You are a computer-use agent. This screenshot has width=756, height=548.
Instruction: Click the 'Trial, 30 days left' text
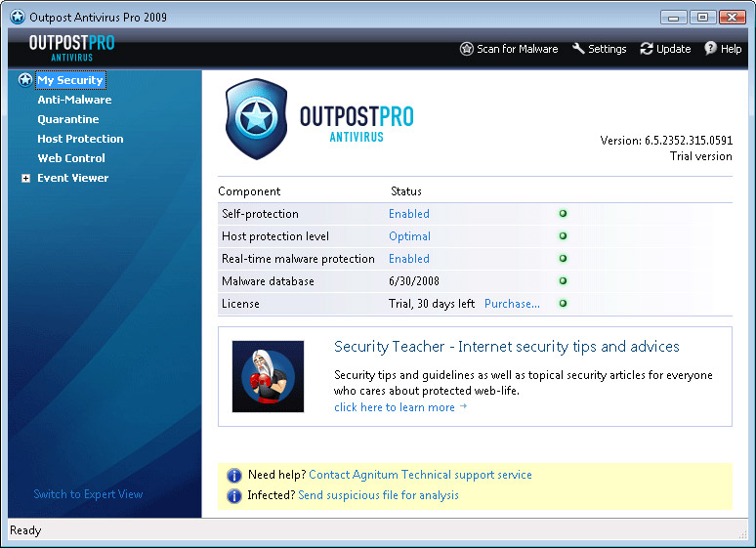pos(432,304)
